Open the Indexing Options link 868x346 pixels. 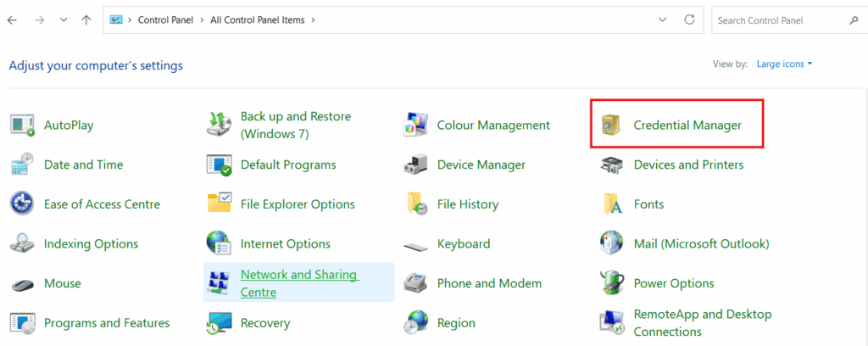(92, 243)
